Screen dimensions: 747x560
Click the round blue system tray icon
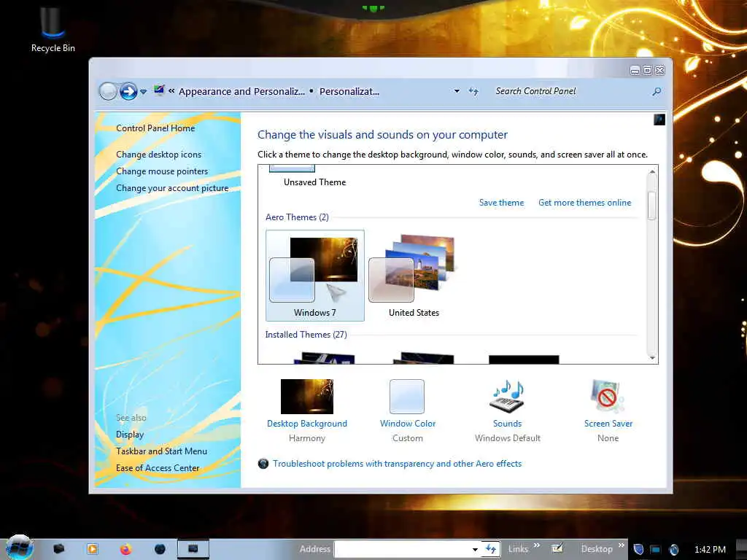673,550
